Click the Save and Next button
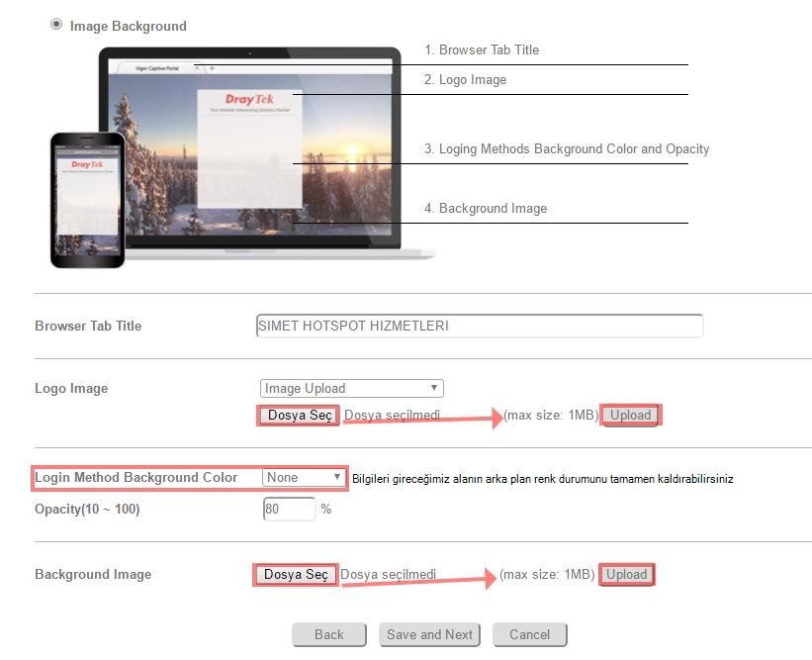The image size is (812, 660). pyautogui.click(x=429, y=634)
